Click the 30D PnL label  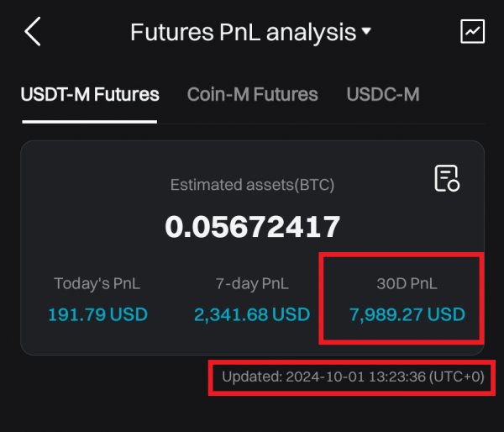(407, 283)
